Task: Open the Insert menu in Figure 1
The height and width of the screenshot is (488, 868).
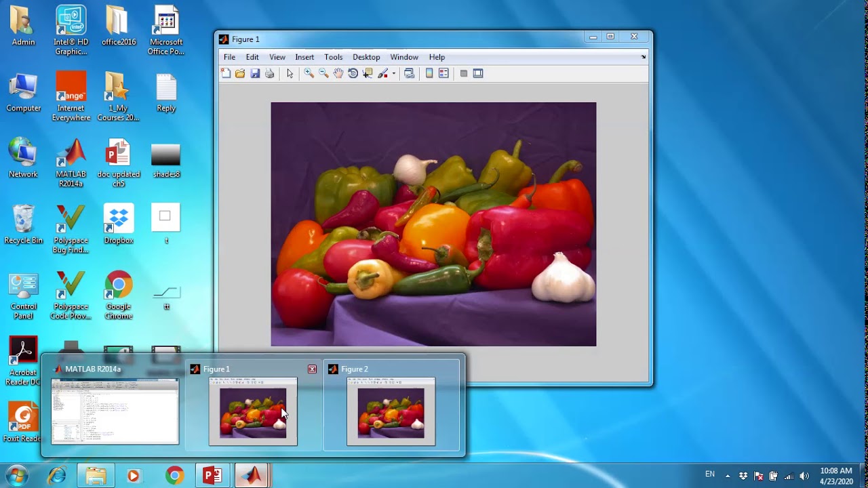Action: [x=304, y=57]
